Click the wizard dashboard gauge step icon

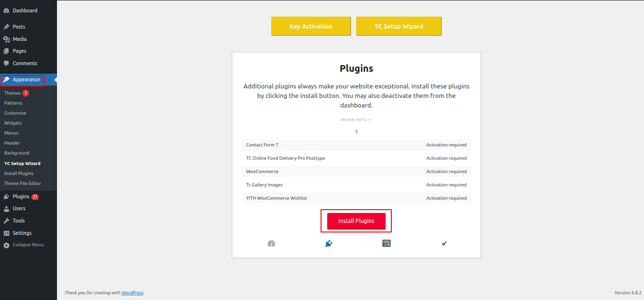(272, 243)
